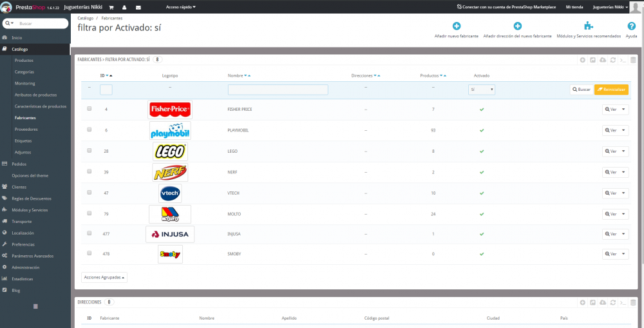This screenshot has width=644, height=328.
Task: Open Acciones Agrupadas dropdown
Action: tap(104, 278)
